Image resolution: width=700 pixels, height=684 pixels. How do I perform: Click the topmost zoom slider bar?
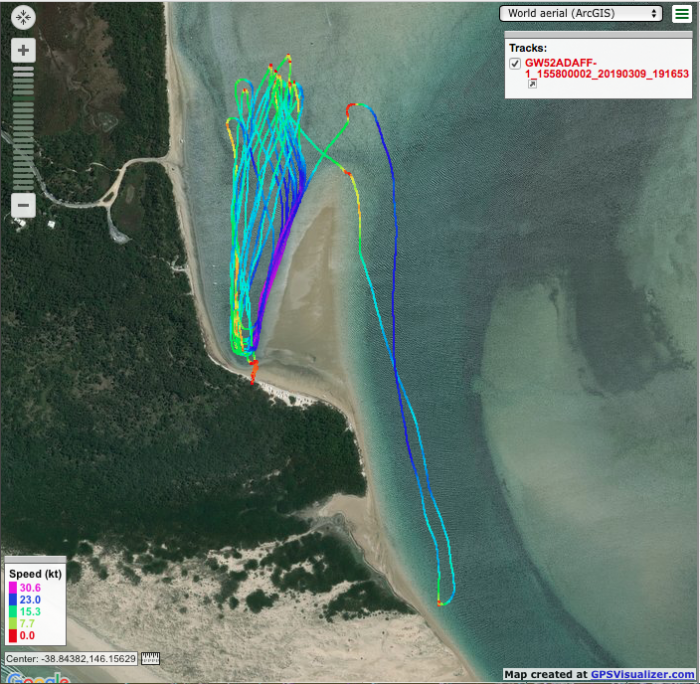click(x=24, y=70)
